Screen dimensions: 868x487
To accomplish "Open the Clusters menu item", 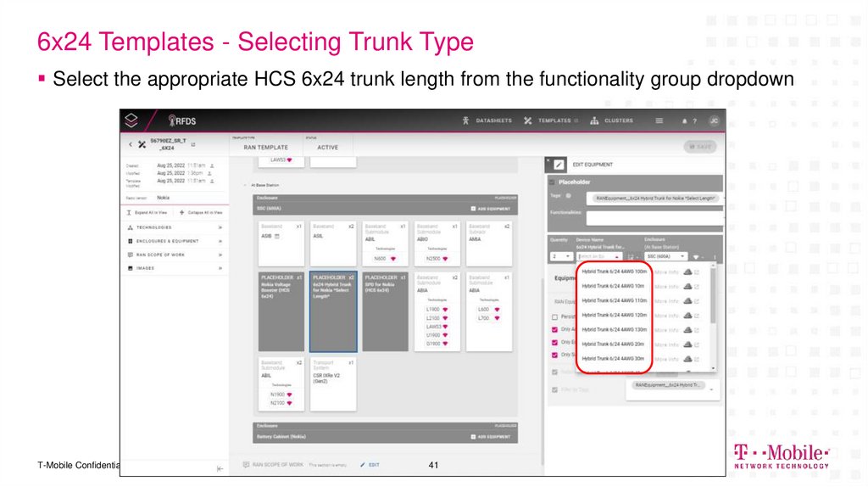I will click(618, 120).
